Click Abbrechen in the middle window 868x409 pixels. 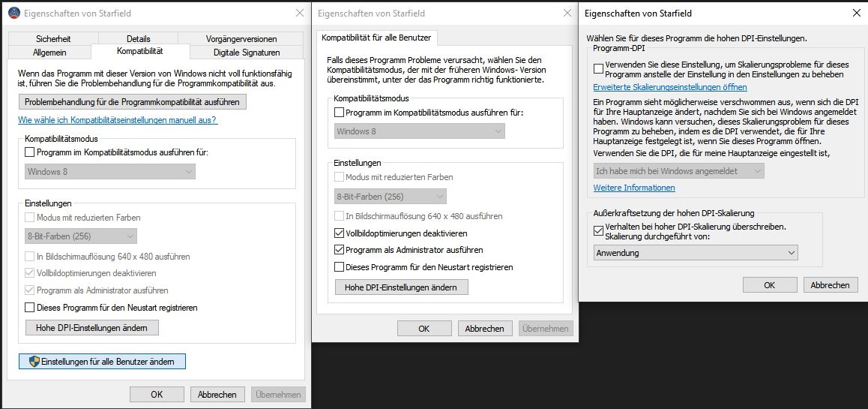click(484, 328)
